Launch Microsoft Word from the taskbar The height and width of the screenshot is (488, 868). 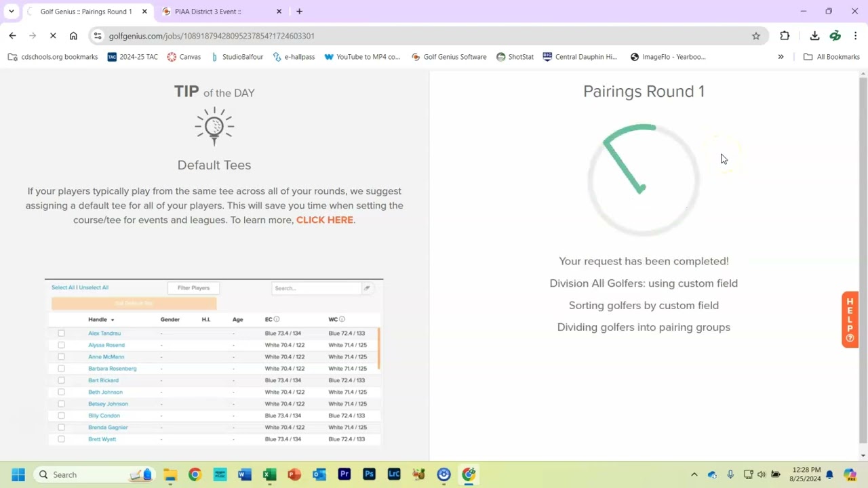pyautogui.click(x=245, y=474)
